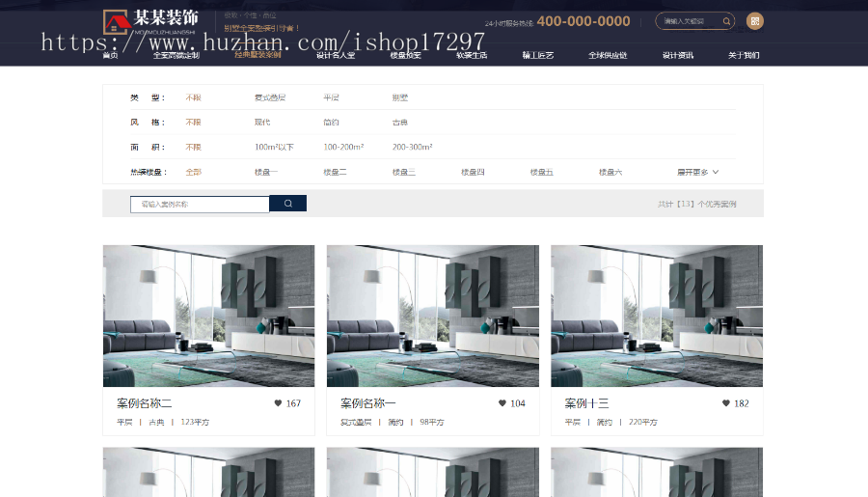The width and height of the screenshot is (868, 497).
Task: Click 123平方 under 案例名称二
Action: [195, 422]
